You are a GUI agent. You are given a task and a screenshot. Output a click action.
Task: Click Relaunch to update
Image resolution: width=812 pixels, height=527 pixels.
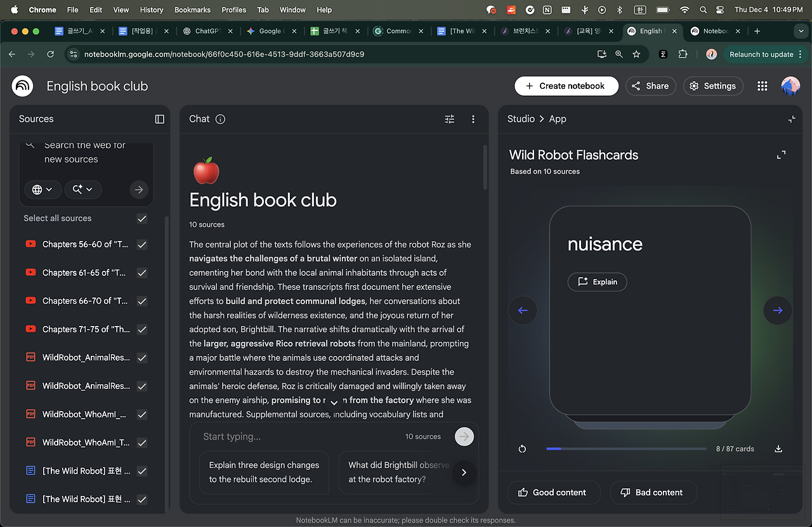[x=761, y=55]
